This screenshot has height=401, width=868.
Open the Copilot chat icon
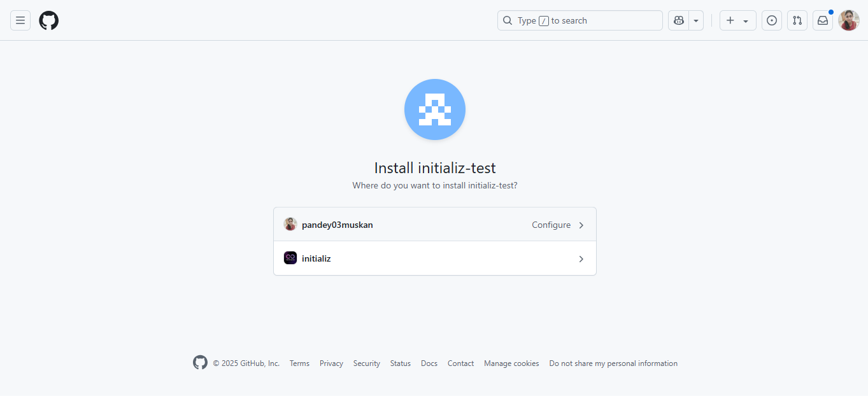click(x=679, y=20)
